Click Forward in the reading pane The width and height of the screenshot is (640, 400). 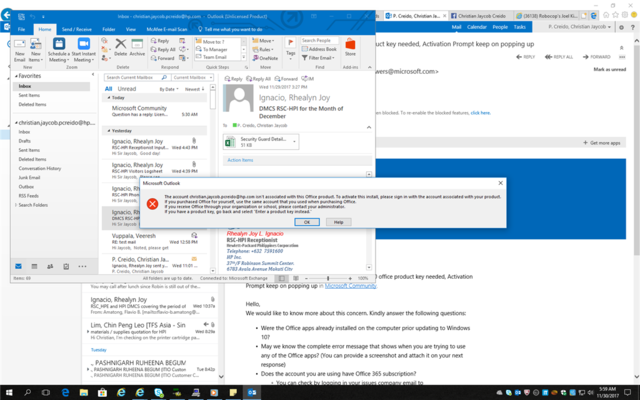286,79
